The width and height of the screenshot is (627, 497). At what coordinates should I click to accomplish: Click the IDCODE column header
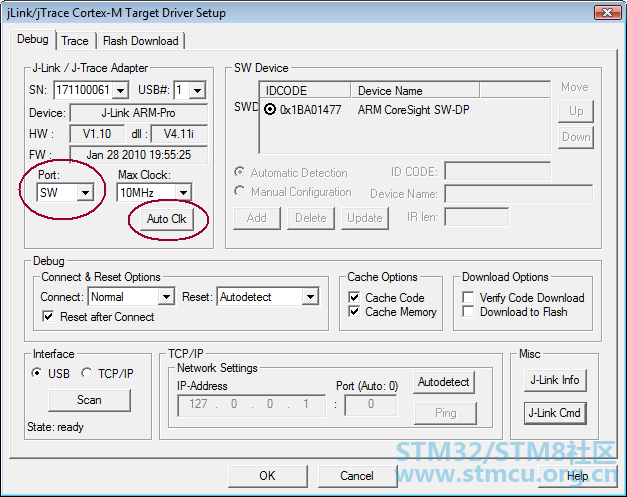pos(305,90)
